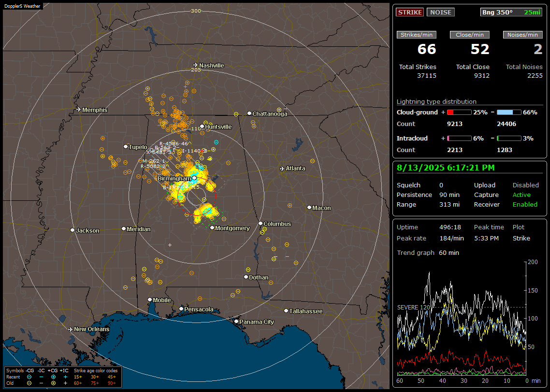This screenshot has width=550, height=392.
Task: Click the Cloud-ground negative blue bar
Action: (x=509, y=112)
